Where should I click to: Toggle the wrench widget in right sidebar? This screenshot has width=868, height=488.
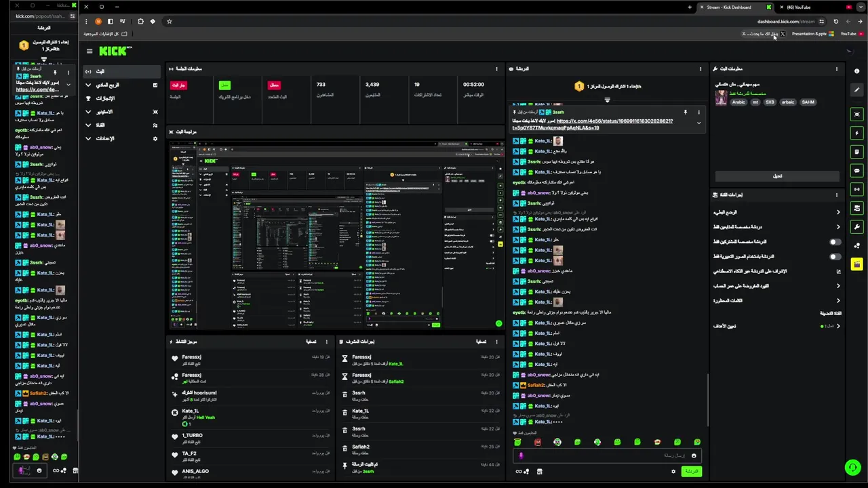[x=857, y=226]
